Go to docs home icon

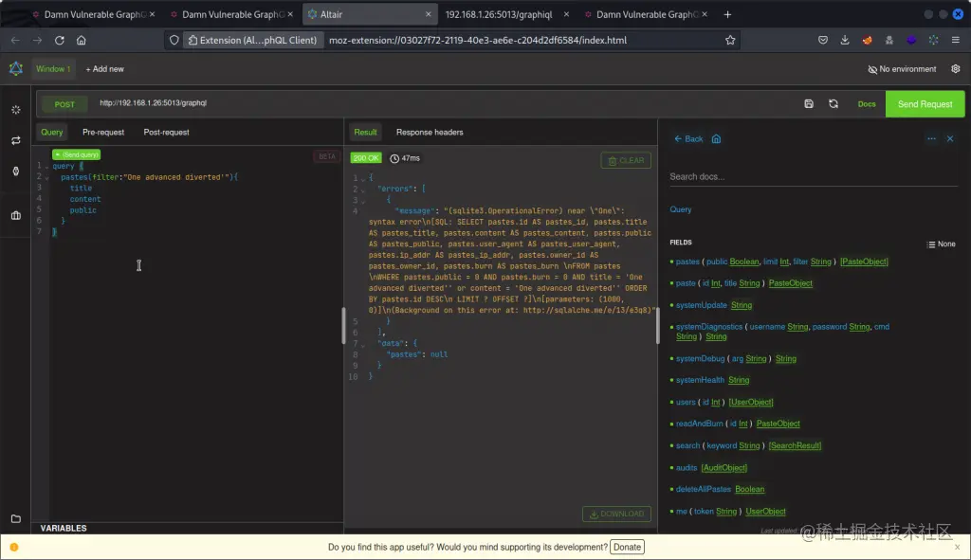717,138
